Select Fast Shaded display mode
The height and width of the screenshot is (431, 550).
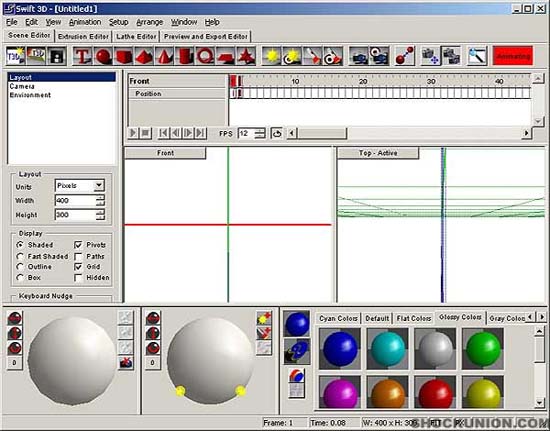(42, 256)
